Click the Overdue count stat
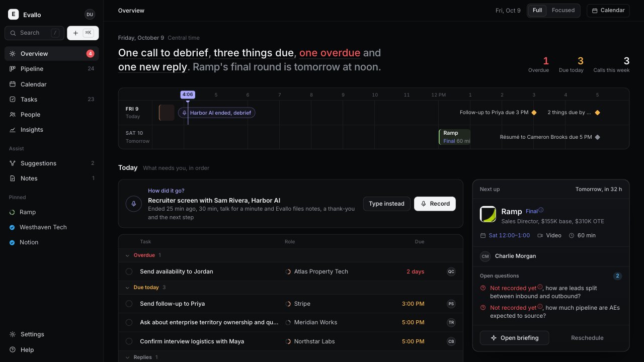 (x=538, y=64)
